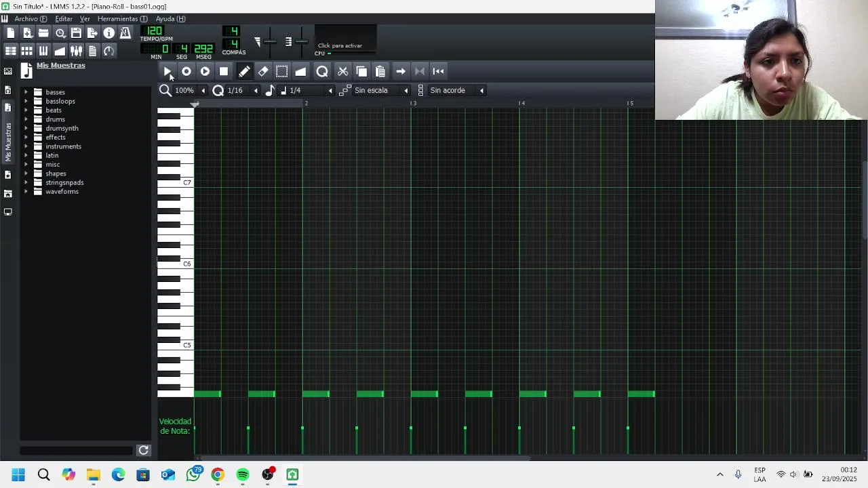Click the master volume slider
The image size is (868, 488).
[269, 42]
